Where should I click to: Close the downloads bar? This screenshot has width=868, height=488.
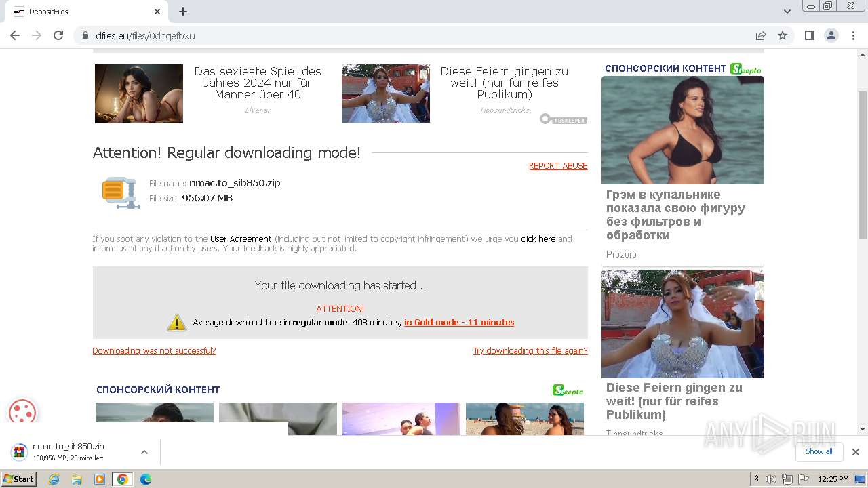[x=856, y=452]
